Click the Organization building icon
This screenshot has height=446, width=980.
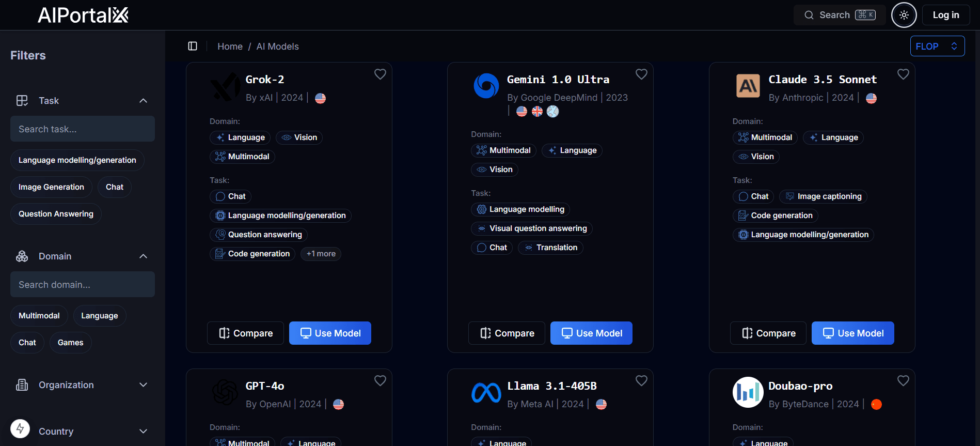(22, 385)
